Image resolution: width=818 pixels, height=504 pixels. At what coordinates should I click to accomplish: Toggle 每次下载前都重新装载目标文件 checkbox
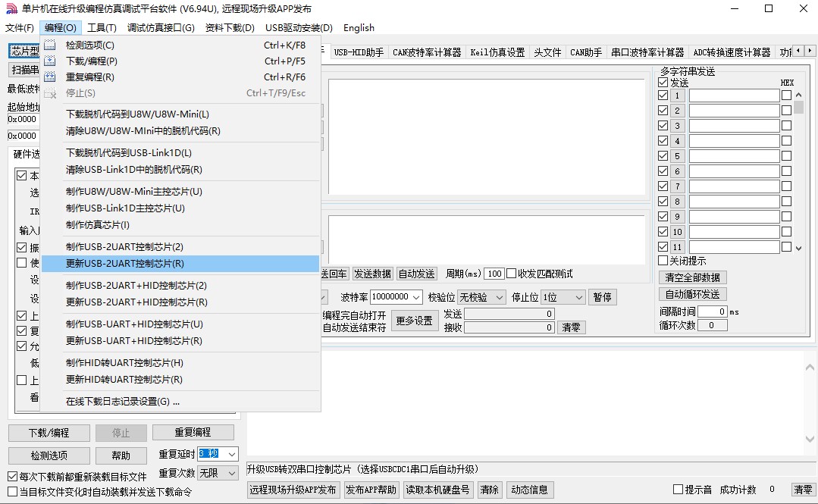[13, 477]
